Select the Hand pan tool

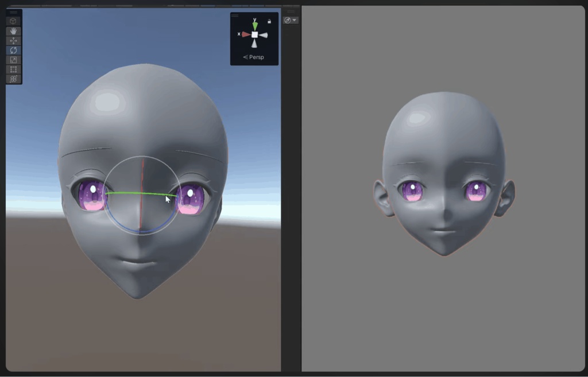pyautogui.click(x=13, y=31)
